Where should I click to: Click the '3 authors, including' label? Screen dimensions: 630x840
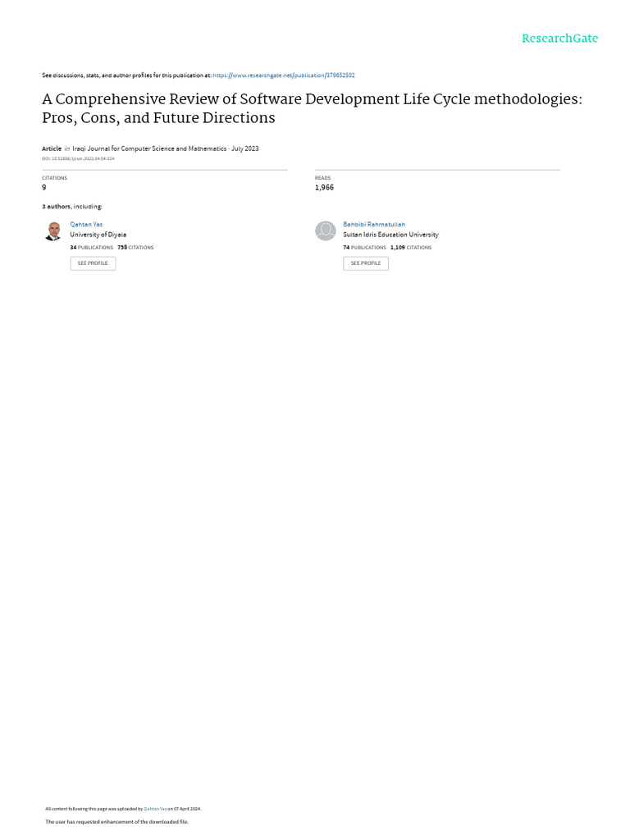point(72,207)
